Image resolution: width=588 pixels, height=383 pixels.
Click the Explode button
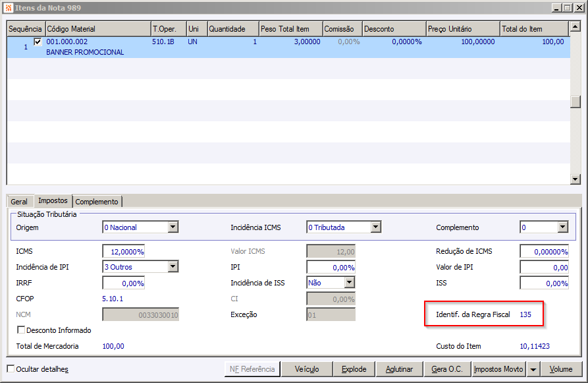354,369
